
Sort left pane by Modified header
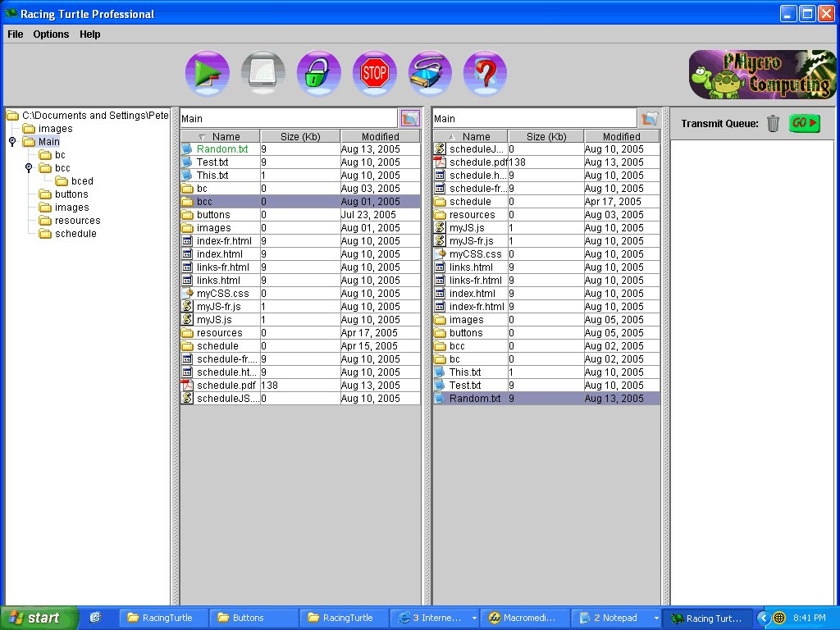point(381,137)
